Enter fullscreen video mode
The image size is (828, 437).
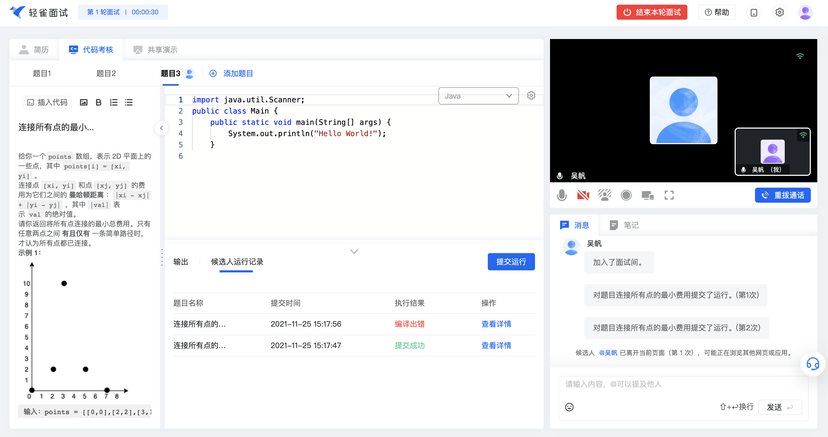(x=669, y=195)
